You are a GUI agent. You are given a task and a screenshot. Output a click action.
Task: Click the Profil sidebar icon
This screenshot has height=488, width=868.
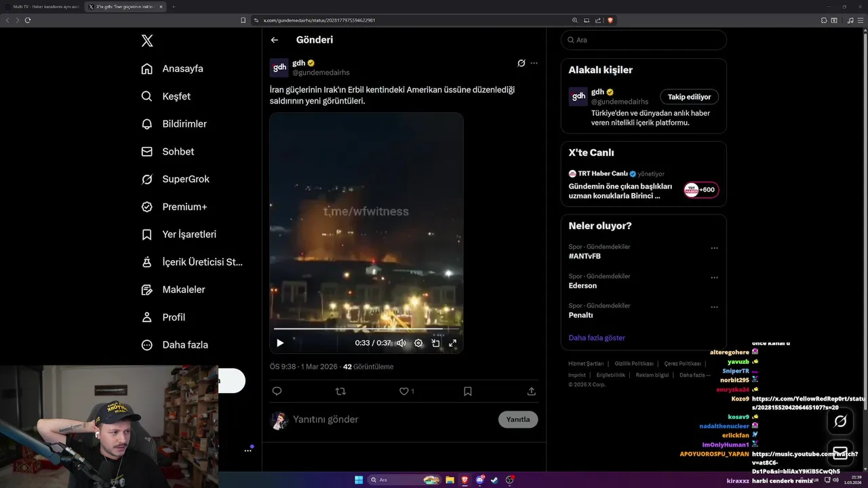(146, 317)
